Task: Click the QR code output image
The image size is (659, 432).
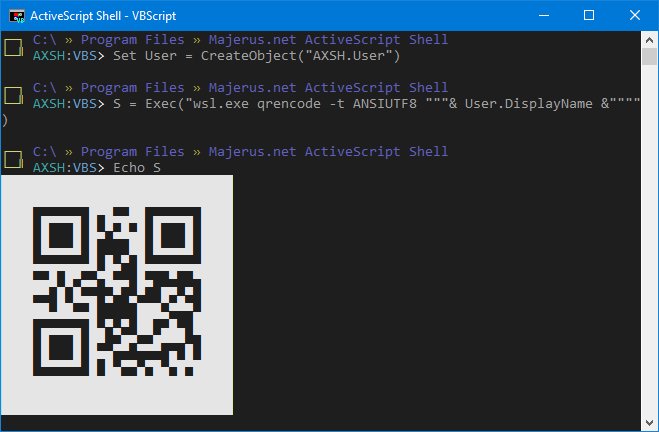Action: tap(117, 295)
